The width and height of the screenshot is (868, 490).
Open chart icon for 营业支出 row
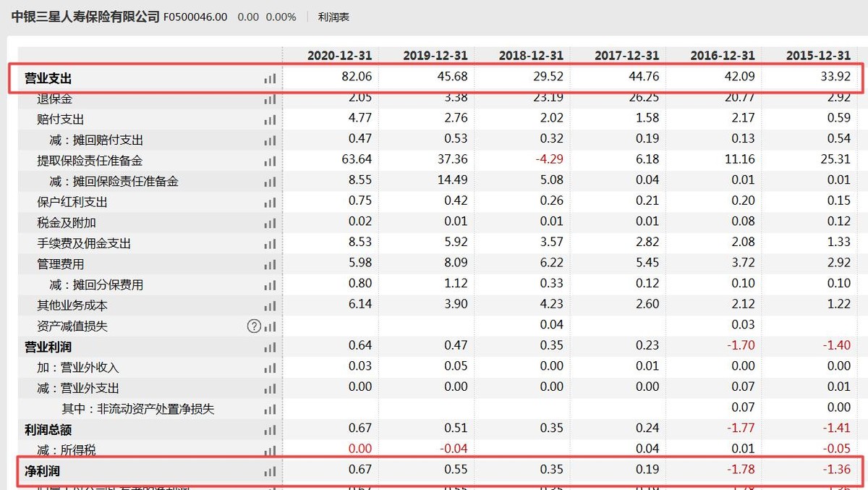tap(270, 79)
